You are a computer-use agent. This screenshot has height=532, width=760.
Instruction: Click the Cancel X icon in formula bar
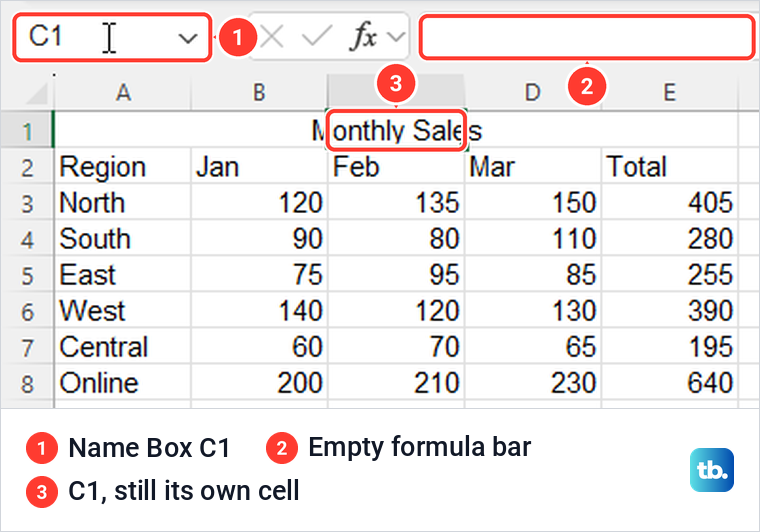pos(271,36)
